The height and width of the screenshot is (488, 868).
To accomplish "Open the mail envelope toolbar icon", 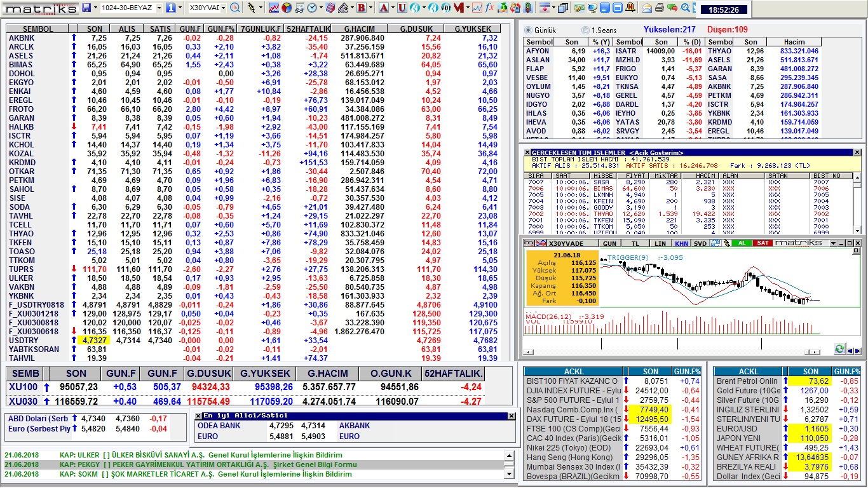I will click(646, 8).
